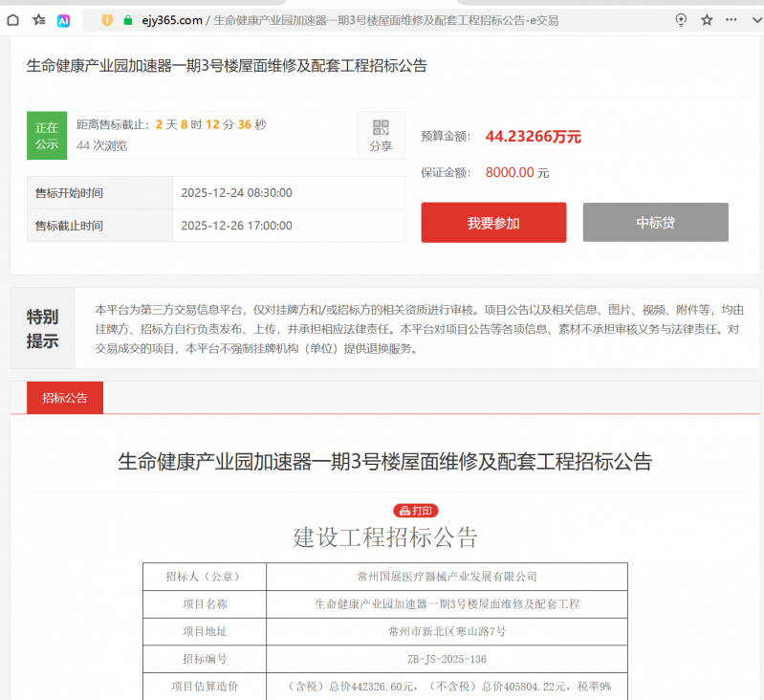Click the circular icon left of bookmark star

coord(682,19)
